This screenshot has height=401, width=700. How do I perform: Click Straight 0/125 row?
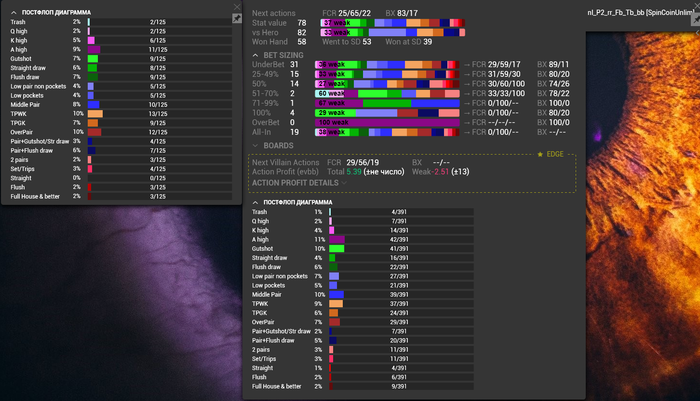(x=121, y=178)
